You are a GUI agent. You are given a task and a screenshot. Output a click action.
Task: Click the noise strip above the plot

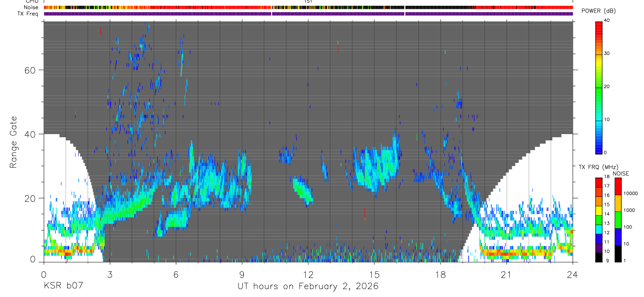pos(308,7)
